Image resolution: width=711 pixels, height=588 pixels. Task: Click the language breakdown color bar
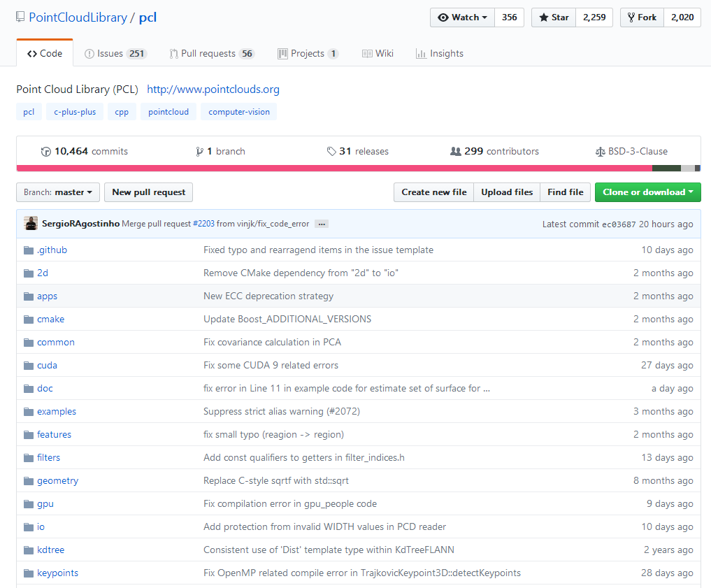(x=358, y=168)
